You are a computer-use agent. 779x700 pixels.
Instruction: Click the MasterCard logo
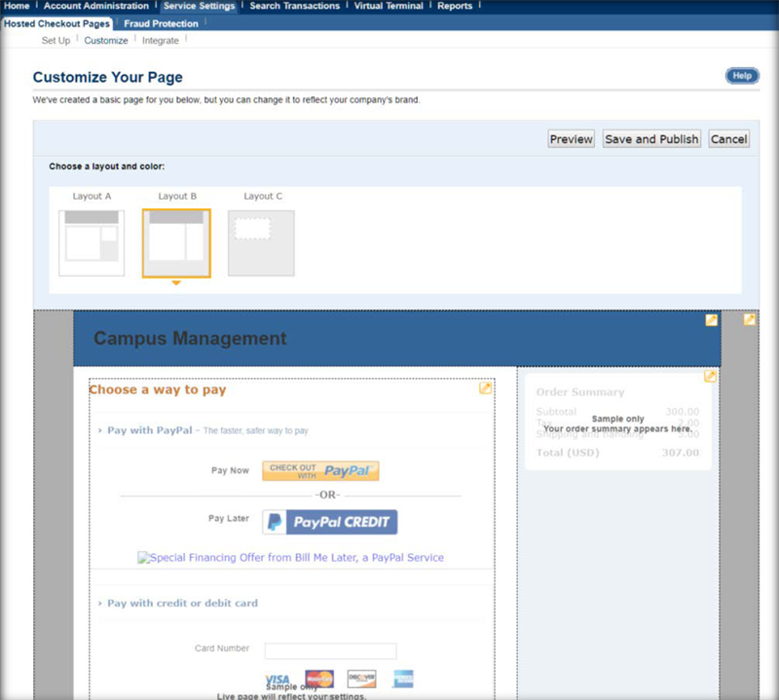click(x=318, y=679)
